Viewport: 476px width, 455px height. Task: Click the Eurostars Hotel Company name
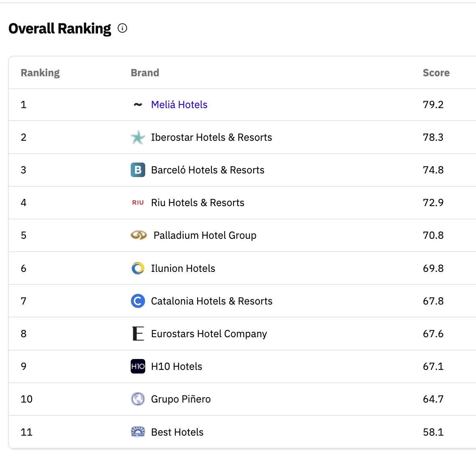pyautogui.click(x=209, y=334)
